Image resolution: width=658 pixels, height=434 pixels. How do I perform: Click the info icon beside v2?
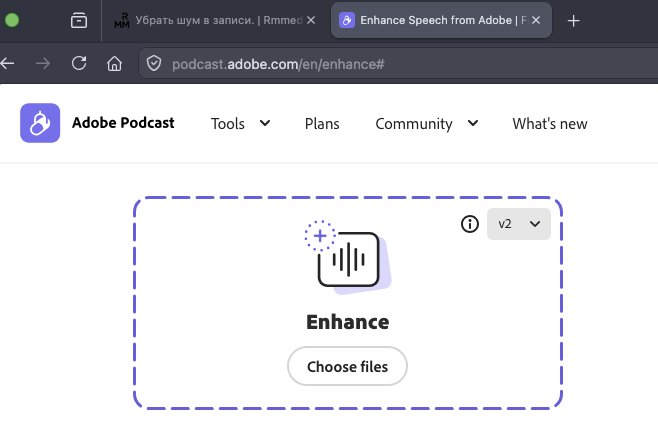pos(470,224)
